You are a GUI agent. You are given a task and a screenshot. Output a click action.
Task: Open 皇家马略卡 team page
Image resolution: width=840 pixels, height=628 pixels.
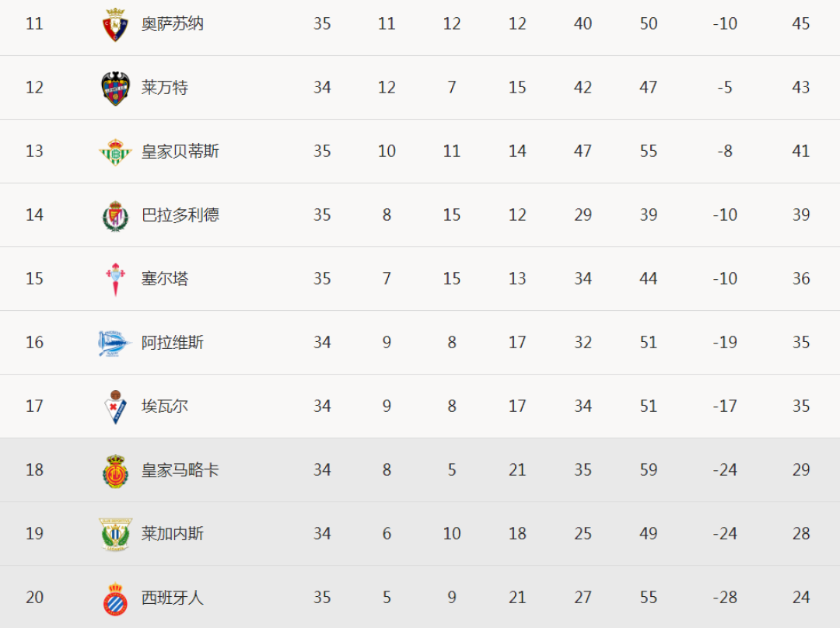180,470
